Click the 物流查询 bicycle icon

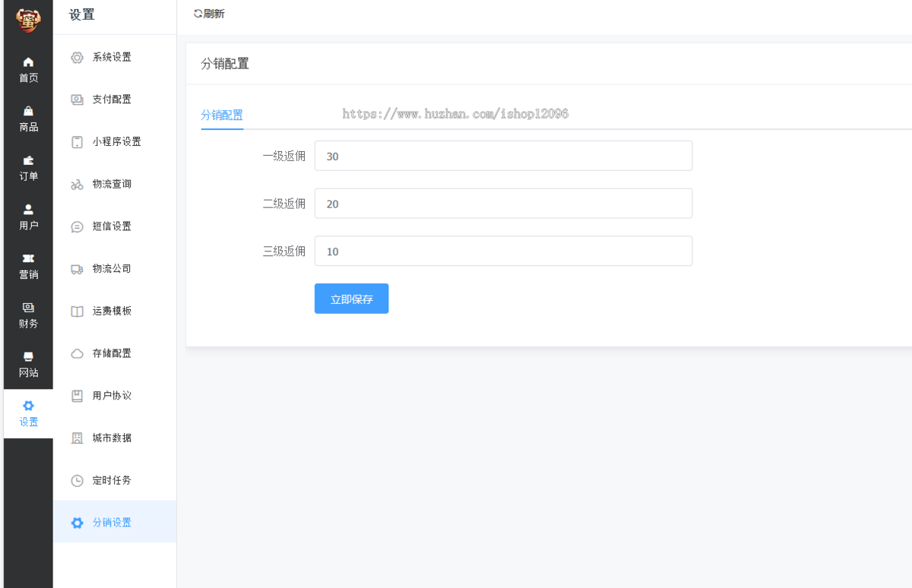77,184
